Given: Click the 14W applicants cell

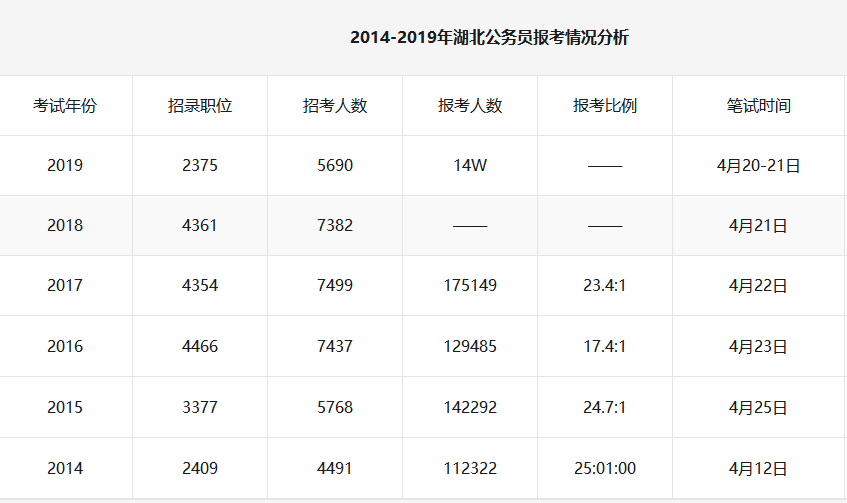Looking at the screenshot, I should point(470,165).
